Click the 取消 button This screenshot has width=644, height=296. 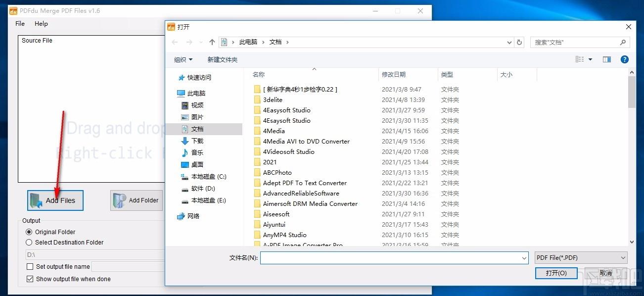click(606, 273)
